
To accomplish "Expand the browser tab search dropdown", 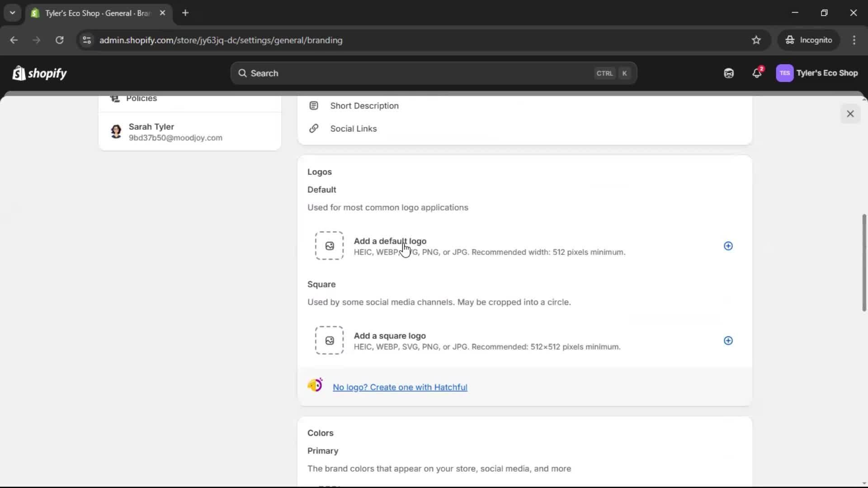I will pyautogui.click(x=12, y=13).
